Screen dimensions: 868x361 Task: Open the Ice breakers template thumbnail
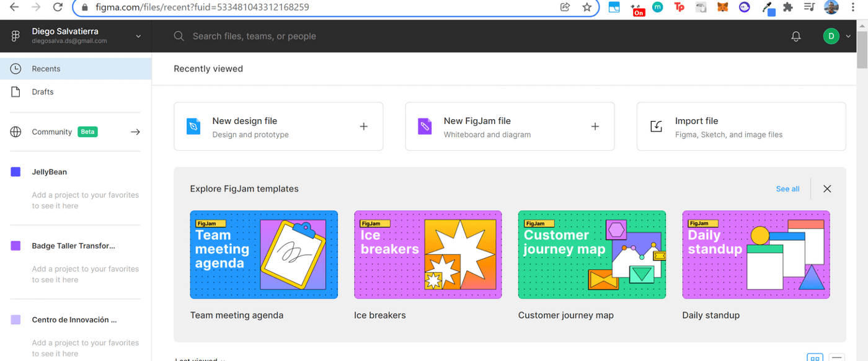(x=428, y=255)
